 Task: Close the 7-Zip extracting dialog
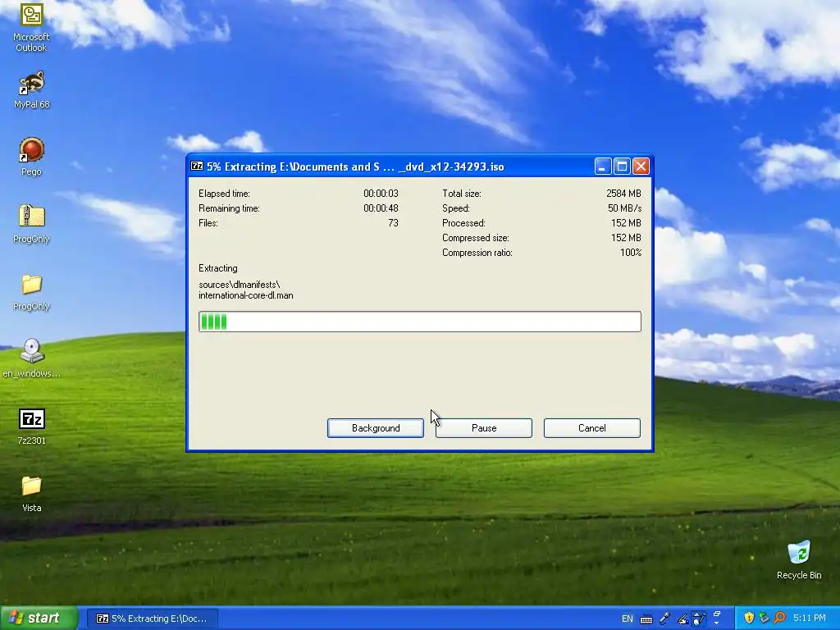(641, 166)
